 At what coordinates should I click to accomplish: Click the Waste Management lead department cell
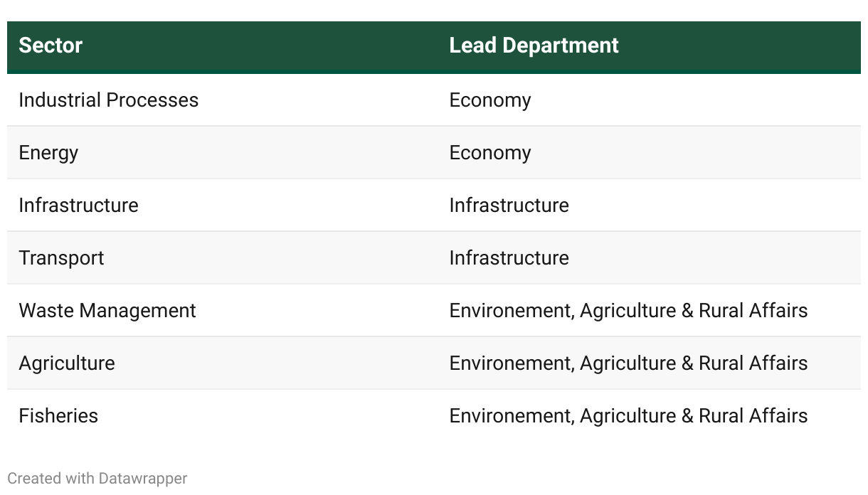(628, 311)
